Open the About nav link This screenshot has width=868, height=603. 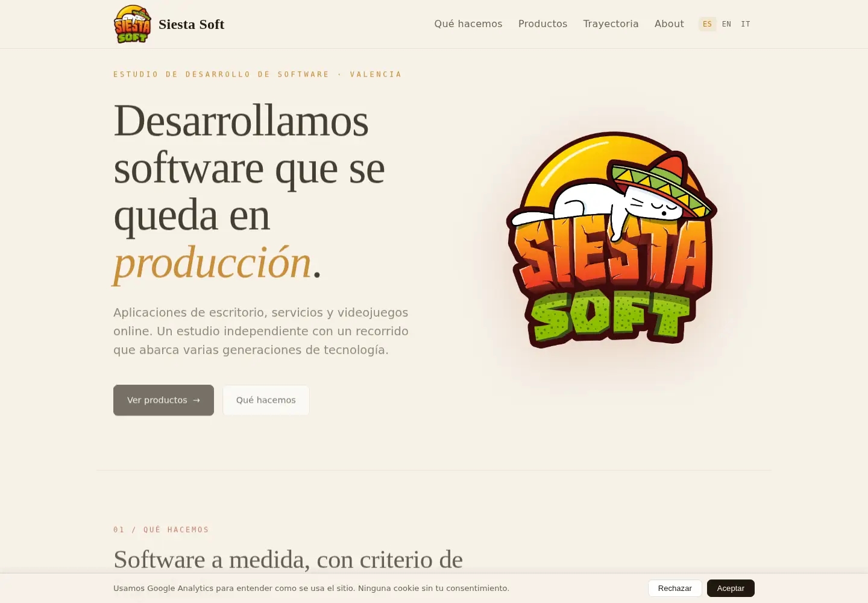pos(669,24)
